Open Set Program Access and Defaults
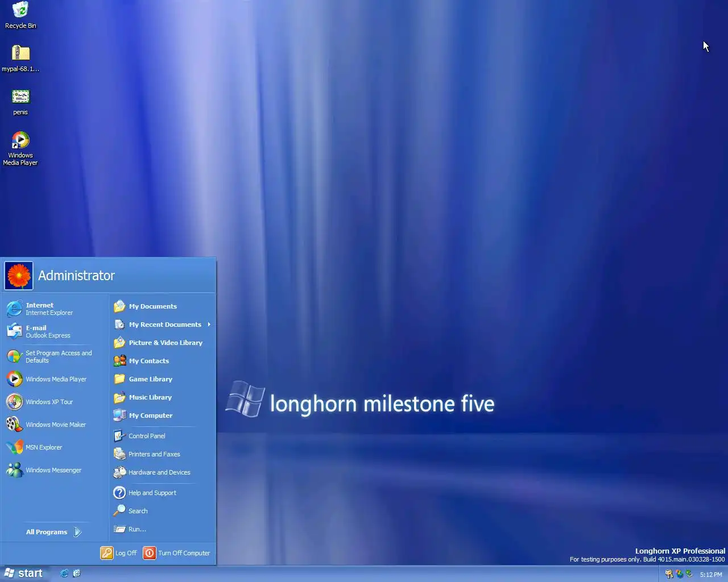The width and height of the screenshot is (728, 582). click(55, 356)
